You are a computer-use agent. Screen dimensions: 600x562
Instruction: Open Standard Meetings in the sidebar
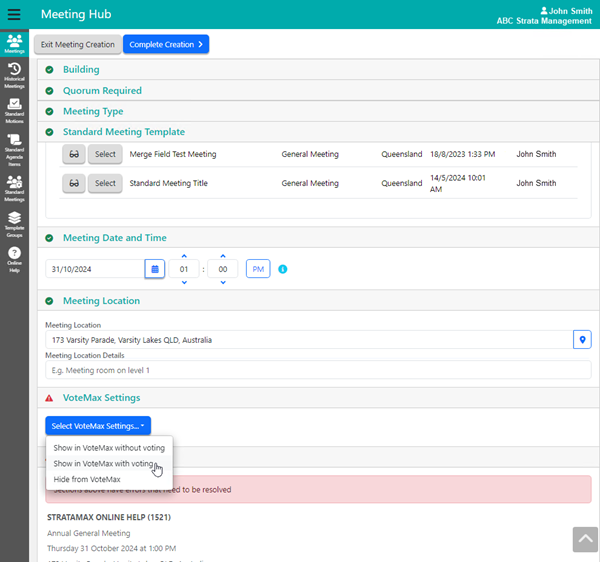coord(14,189)
